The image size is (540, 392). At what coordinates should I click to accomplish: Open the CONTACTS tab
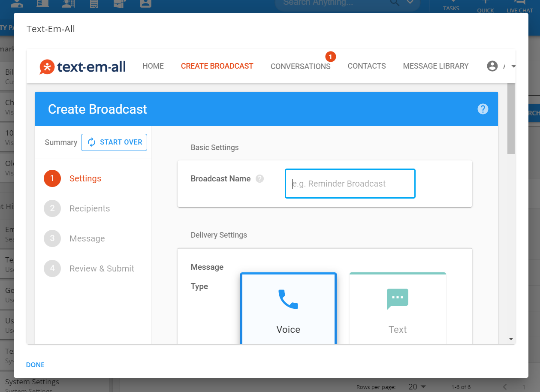pyautogui.click(x=367, y=66)
